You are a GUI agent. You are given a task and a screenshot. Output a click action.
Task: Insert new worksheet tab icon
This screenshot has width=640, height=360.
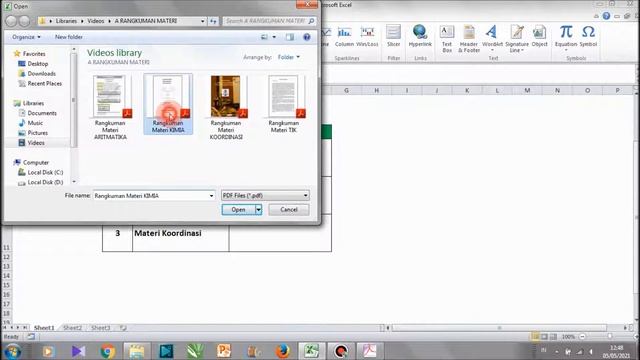pyautogui.click(x=122, y=328)
